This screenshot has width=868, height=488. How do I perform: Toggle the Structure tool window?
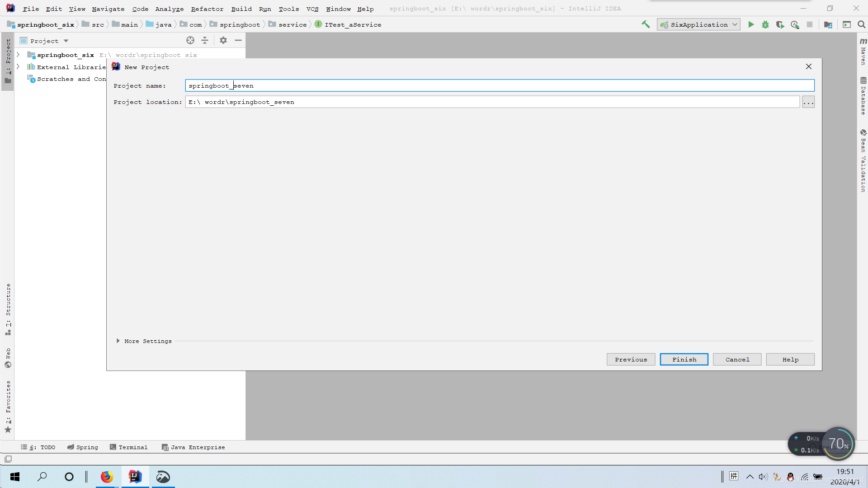8,309
